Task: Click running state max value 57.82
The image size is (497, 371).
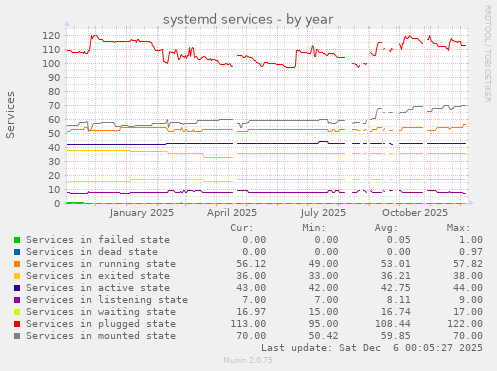Action: [x=468, y=264]
